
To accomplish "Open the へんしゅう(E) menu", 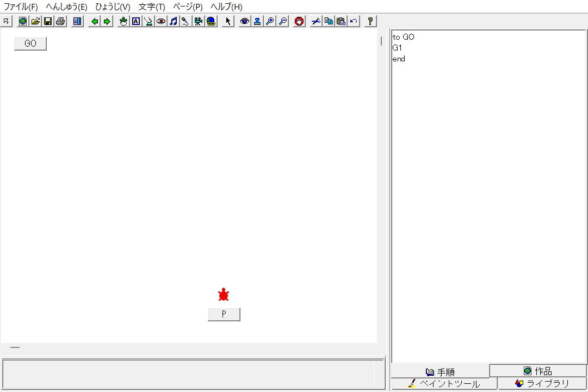I will tap(66, 7).
